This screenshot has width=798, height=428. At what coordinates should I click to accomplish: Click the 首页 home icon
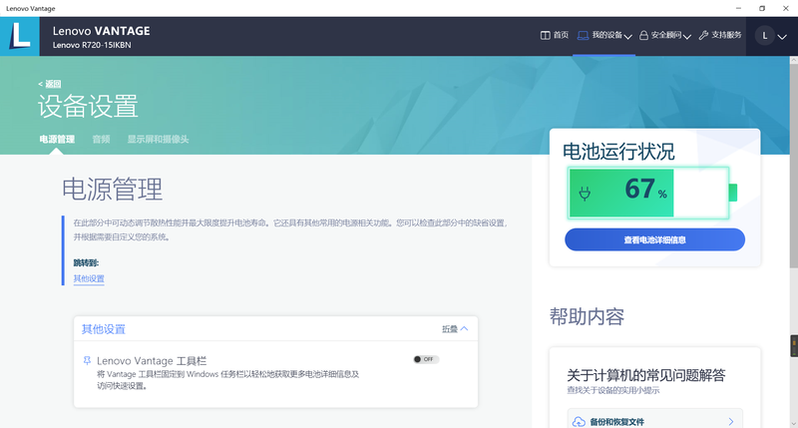pos(545,35)
